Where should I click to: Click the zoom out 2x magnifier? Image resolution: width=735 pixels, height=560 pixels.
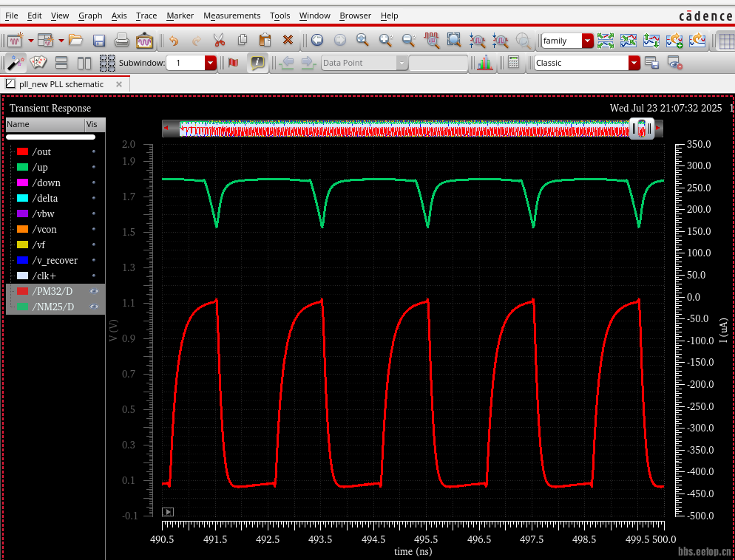click(409, 41)
